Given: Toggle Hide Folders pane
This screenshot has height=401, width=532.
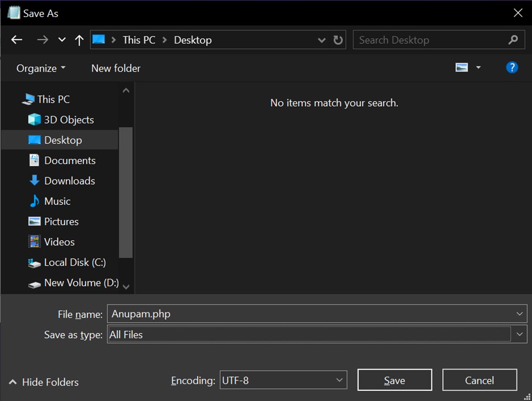Looking at the screenshot, I should [44, 382].
